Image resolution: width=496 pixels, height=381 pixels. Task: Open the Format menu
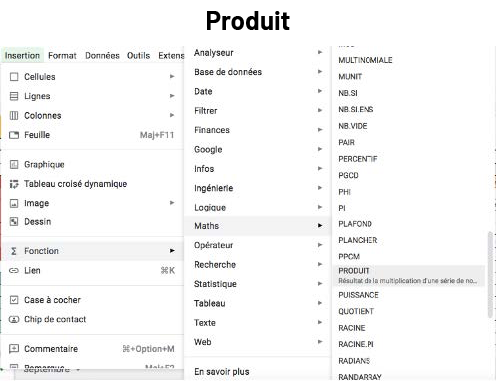point(62,55)
